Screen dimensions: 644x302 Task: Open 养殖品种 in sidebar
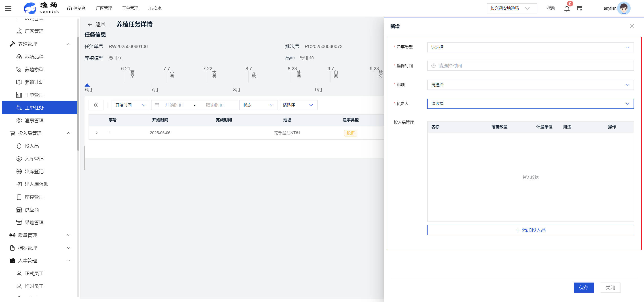pyautogui.click(x=34, y=57)
